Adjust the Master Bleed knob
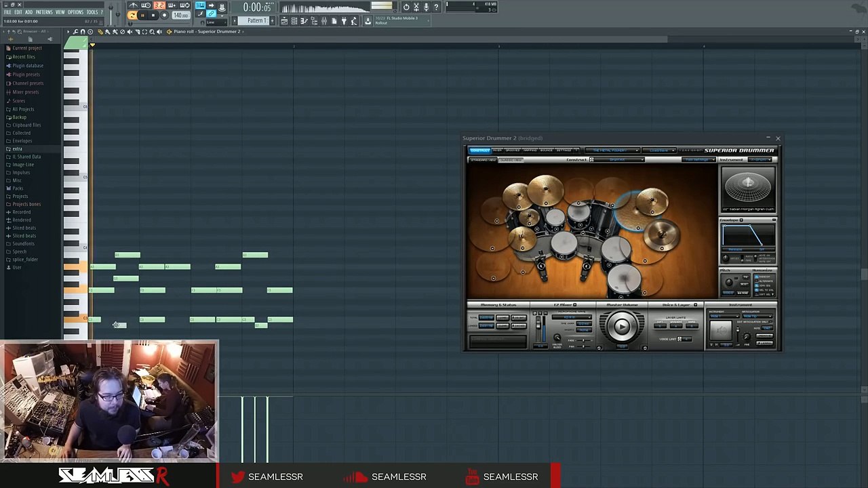The image size is (868, 488). point(557,337)
